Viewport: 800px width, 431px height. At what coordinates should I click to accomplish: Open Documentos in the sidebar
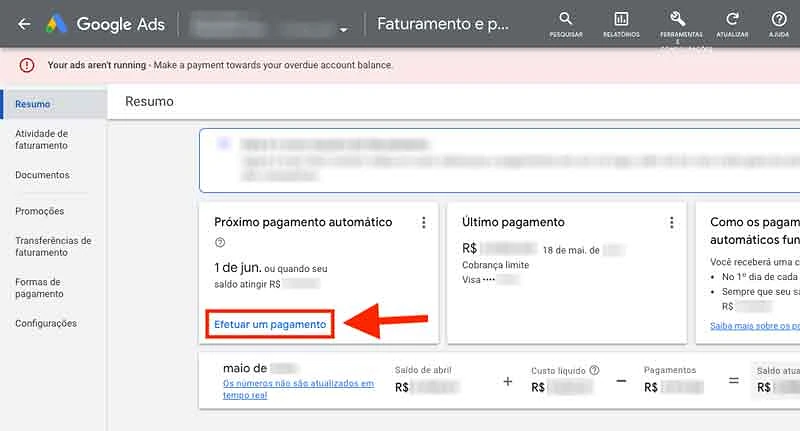(x=42, y=175)
